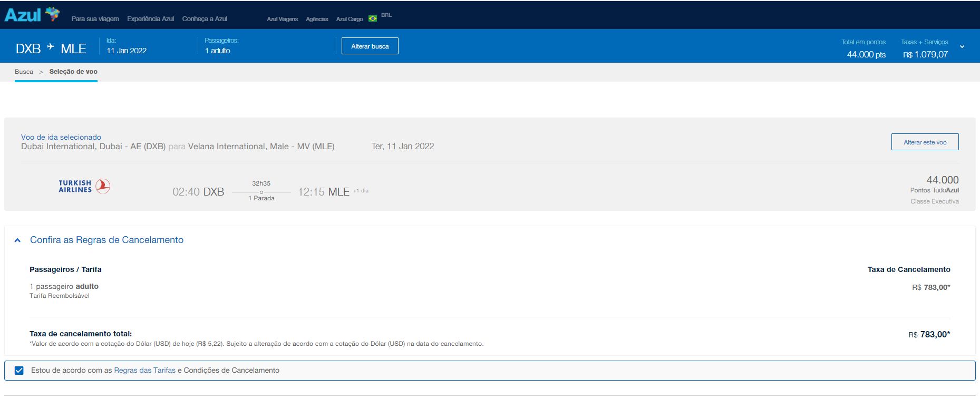Viewport: 980px width, 398px height.
Task: Click the total R$ 783,00 cancellation fee
Action: (x=929, y=334)
